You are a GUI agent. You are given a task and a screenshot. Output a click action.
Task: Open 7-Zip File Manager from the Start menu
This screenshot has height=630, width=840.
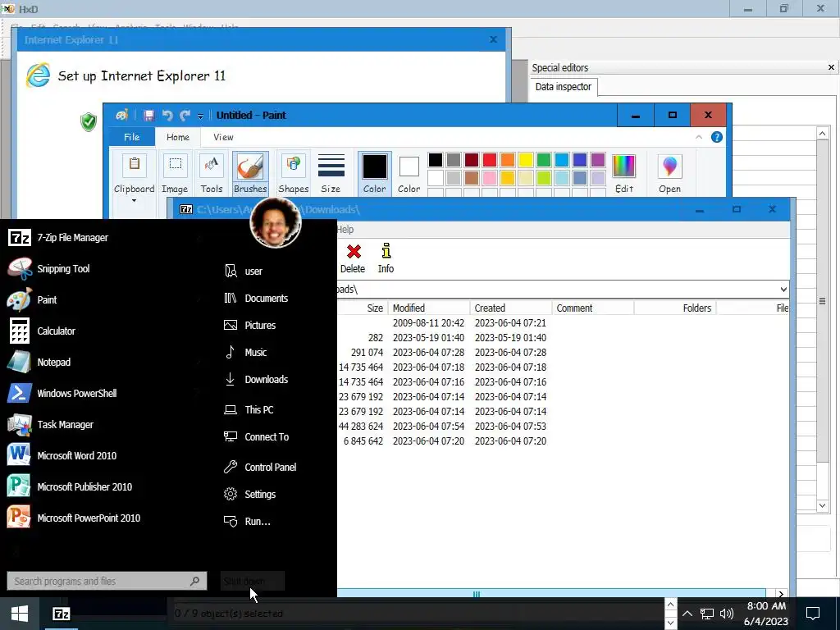[102, 237]
